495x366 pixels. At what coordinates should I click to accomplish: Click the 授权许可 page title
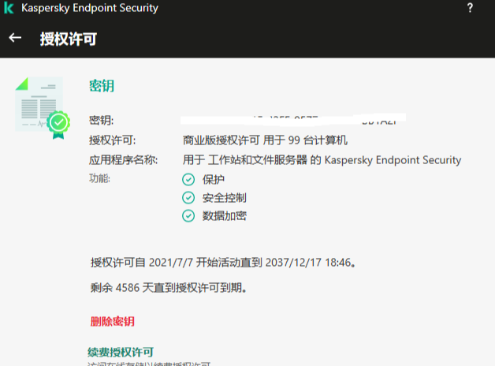pyautogui.click(x=68, y=39)
